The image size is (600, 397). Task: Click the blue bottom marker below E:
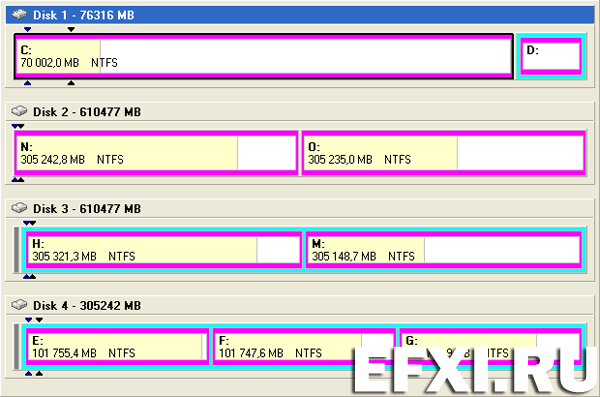(x=28, y=373)
